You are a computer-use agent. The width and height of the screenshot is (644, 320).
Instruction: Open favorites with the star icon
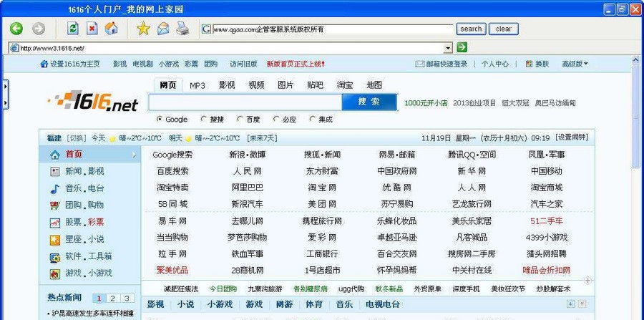[143, 29]
